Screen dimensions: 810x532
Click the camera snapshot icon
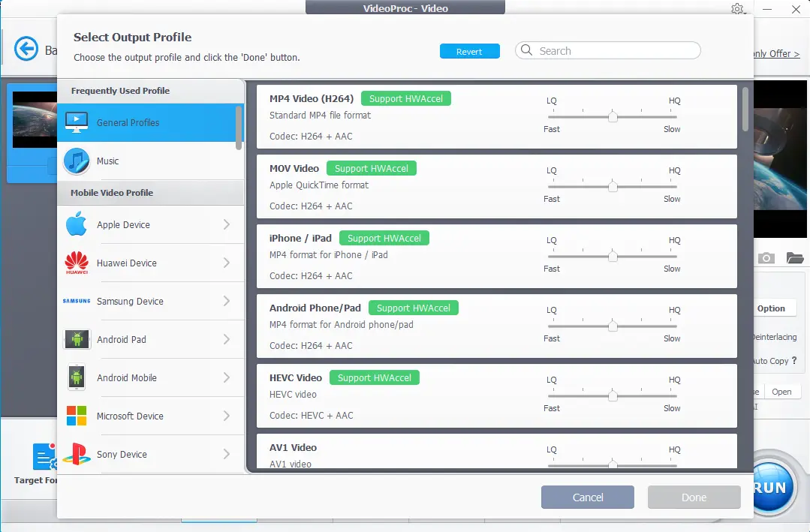point(766,257)
